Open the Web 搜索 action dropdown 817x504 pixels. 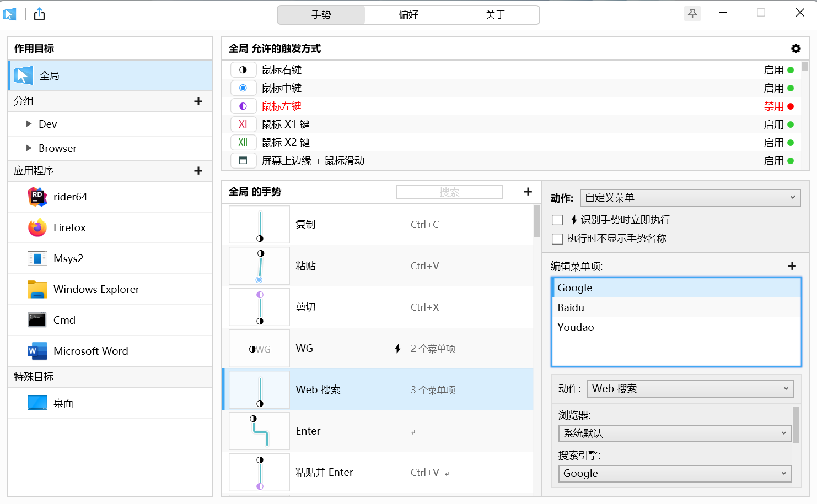[x=691, y=389]
